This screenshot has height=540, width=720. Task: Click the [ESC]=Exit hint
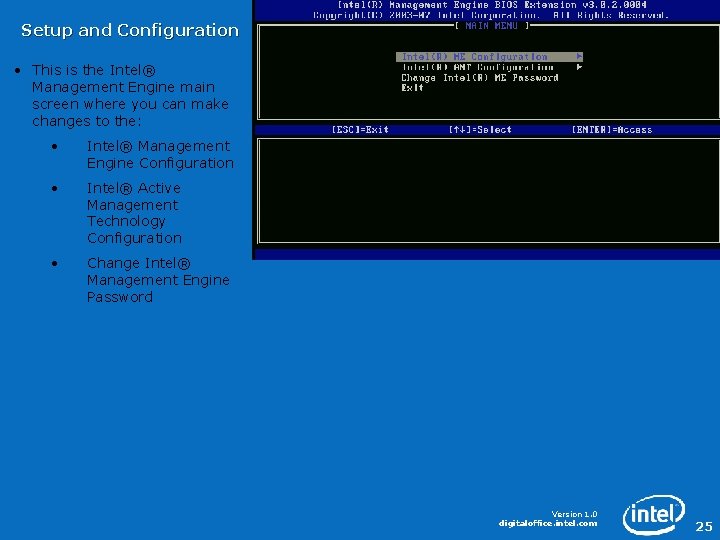[x=360, y=130]
